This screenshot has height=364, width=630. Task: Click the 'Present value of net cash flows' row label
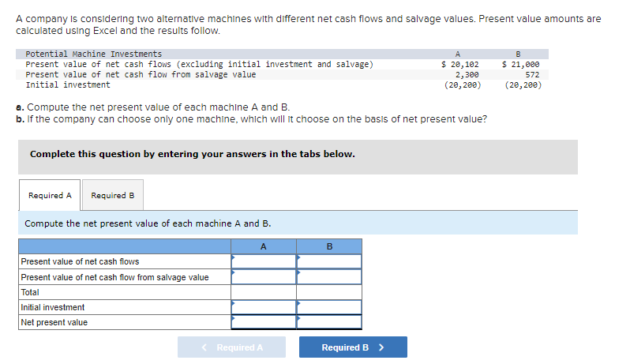click(x=80, y=261)
